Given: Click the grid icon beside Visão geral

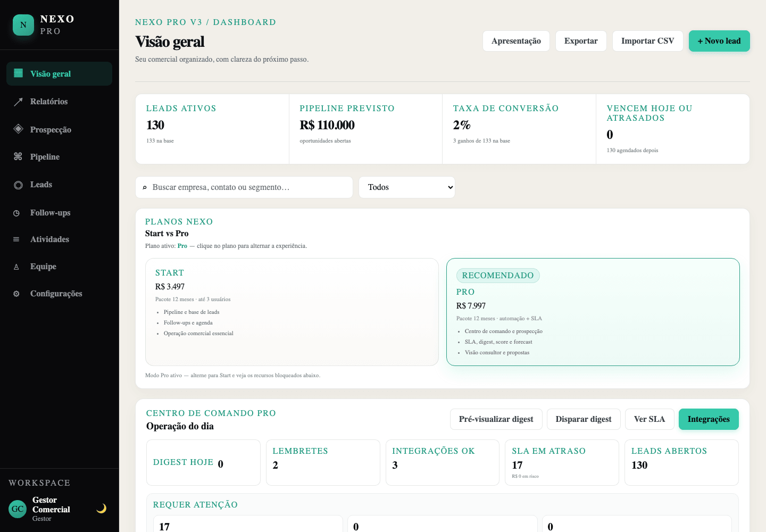Looking at the screenshot, I should pyautogui.click(x=18, y=73).
